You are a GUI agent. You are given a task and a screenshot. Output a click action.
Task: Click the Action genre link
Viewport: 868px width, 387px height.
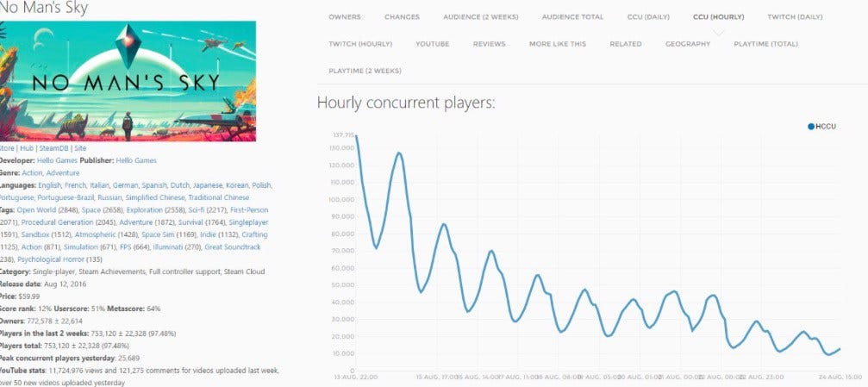tap(32, 172)
